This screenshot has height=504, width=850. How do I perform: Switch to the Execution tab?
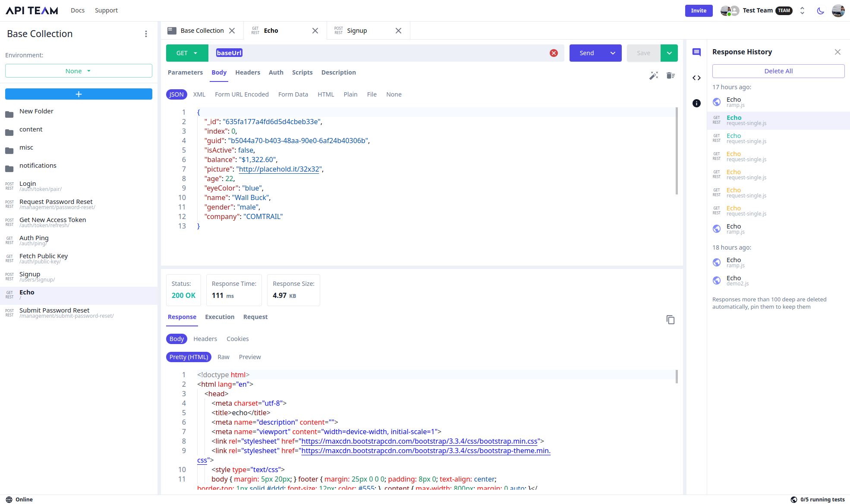(220, 316)
